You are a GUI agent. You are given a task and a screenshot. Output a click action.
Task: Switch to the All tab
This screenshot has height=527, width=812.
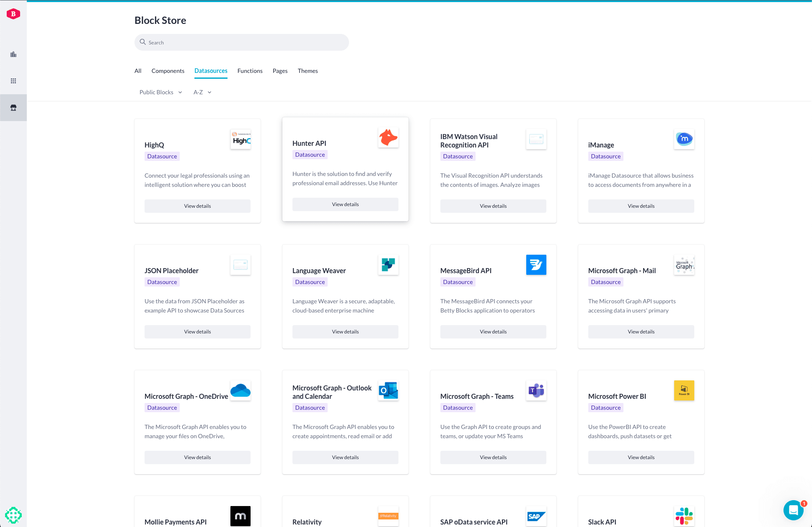click(x=138, y=71)
